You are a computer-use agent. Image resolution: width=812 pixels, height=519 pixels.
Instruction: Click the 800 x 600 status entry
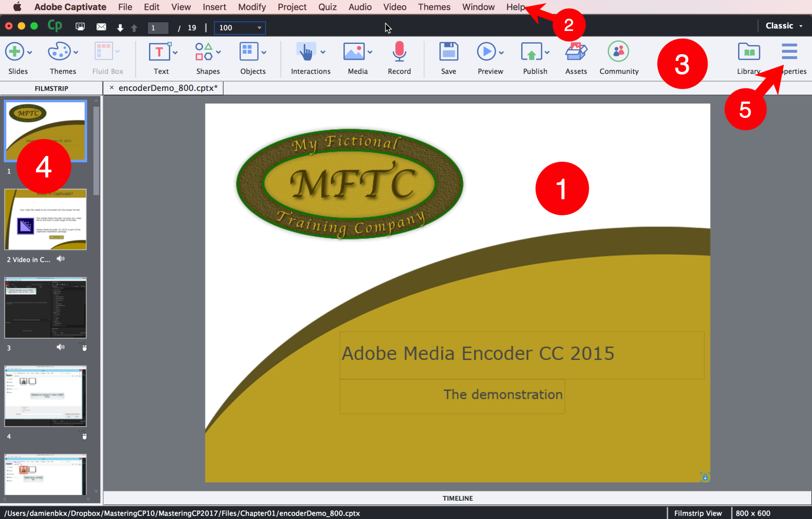(x=753, y=513)
